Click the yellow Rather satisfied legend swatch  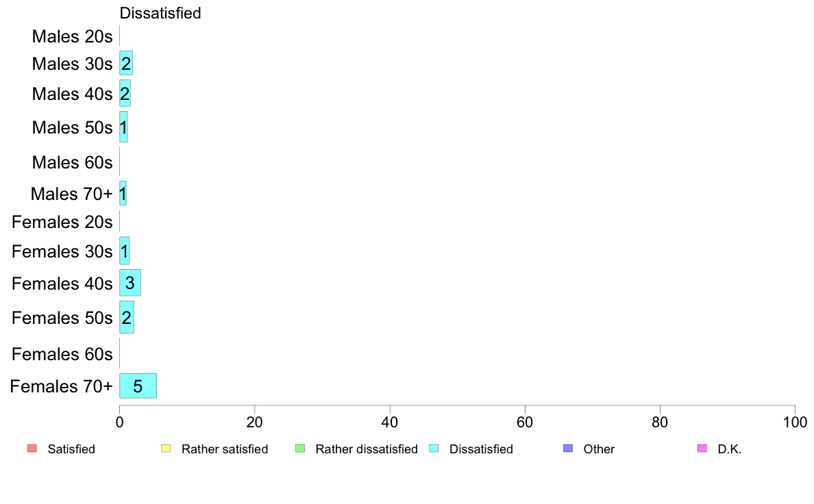click(x=166, y=449)
